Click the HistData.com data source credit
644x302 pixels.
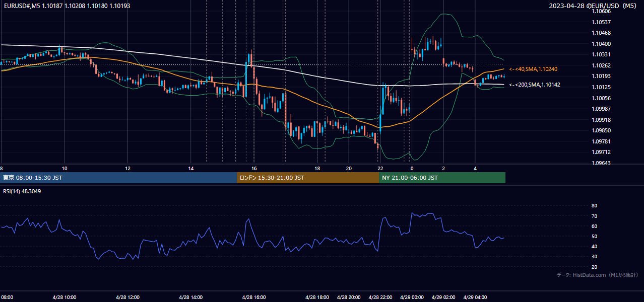tap(597, 275)
